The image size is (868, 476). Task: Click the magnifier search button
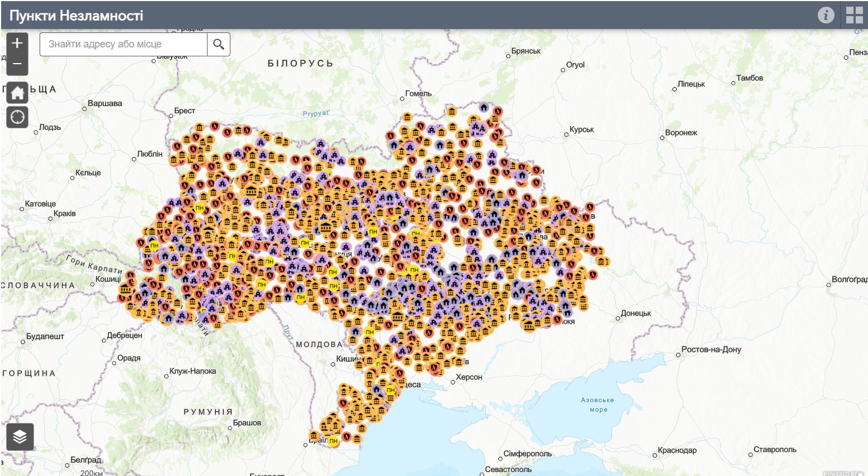(x=219, y=44)
